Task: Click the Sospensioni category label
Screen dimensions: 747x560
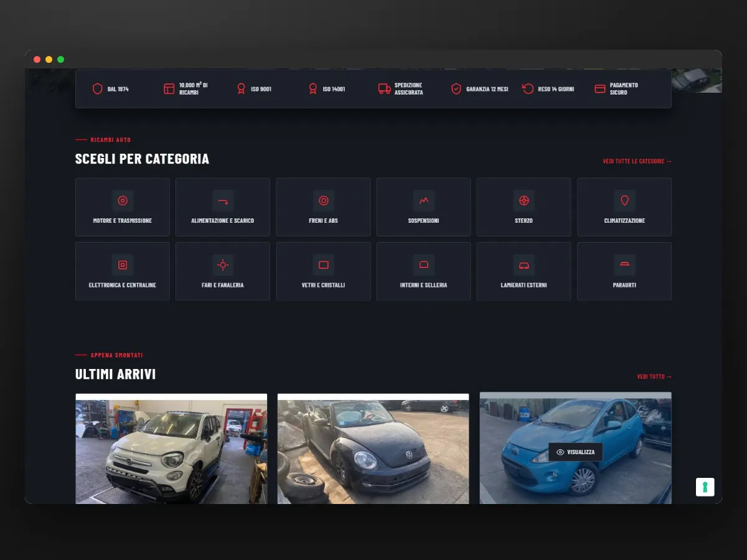Action: tap(424, 221)
